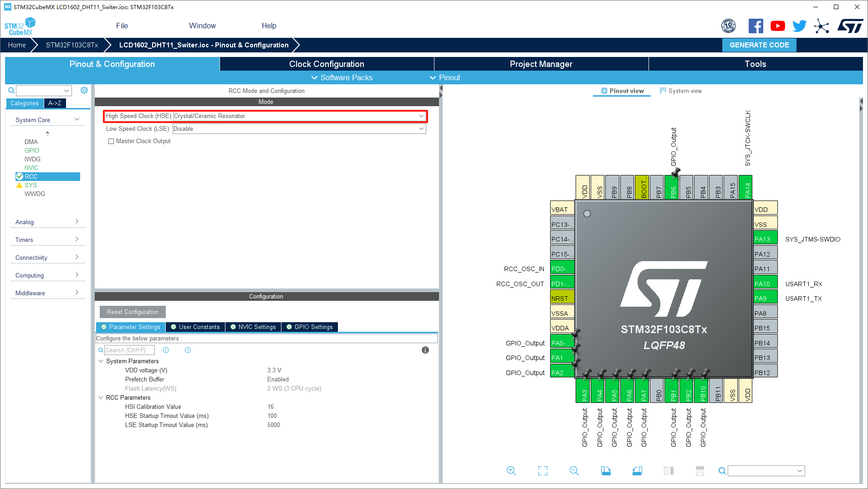Switch to Tools tab

[x=756, y=64]
